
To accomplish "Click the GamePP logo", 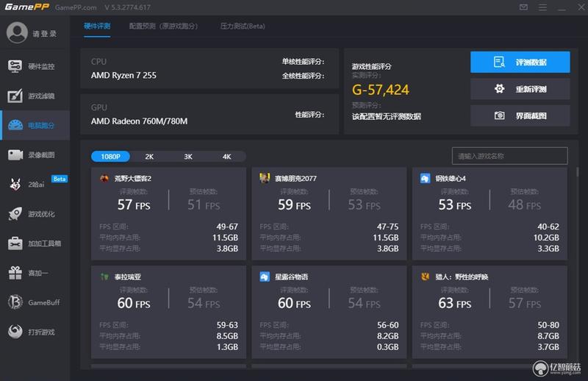I will [x=26, y=7].
